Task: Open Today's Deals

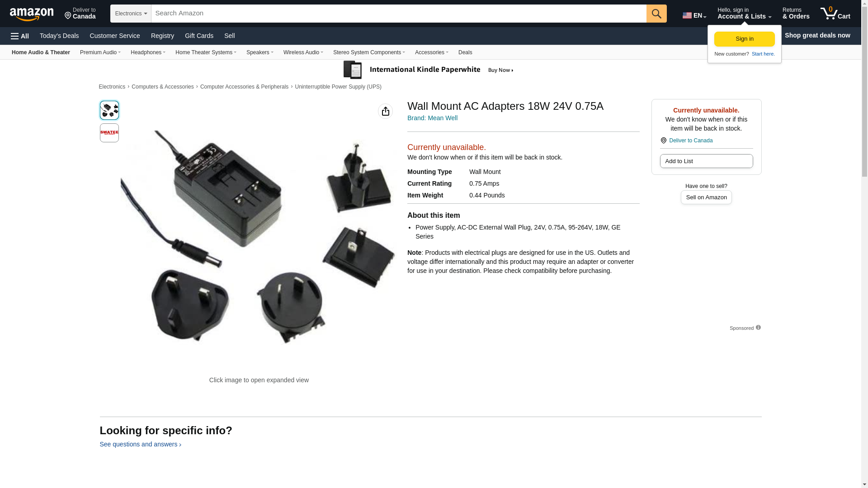Action: 59,36
